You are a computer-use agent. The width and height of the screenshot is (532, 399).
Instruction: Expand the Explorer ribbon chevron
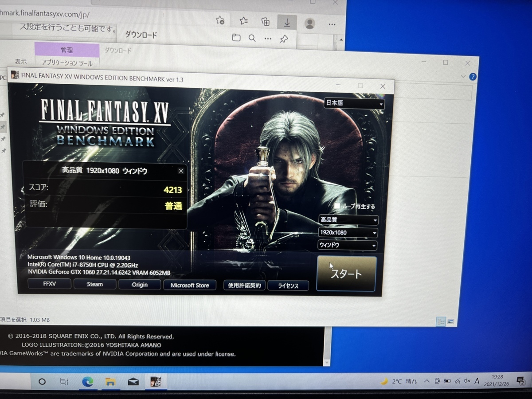[464, 76]
